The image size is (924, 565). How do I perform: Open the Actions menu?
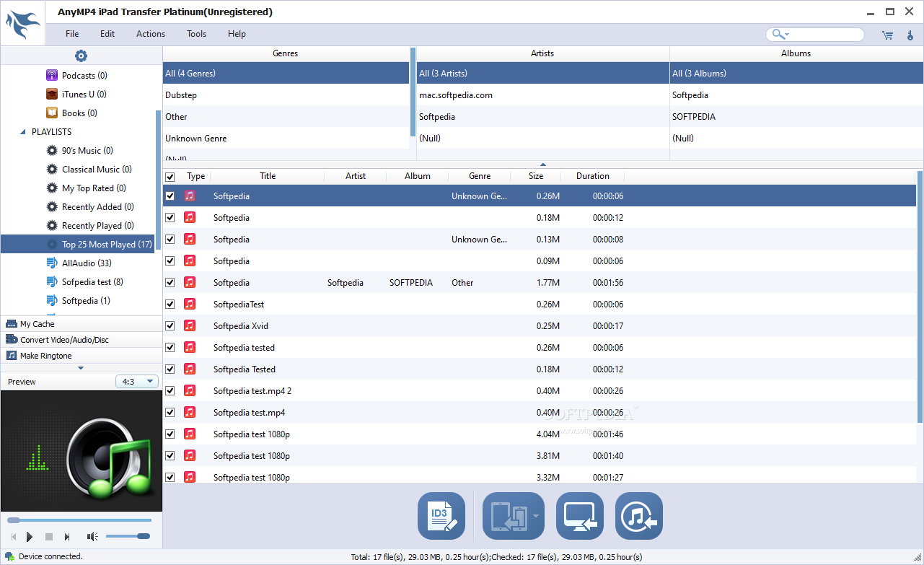pos(151,34)
